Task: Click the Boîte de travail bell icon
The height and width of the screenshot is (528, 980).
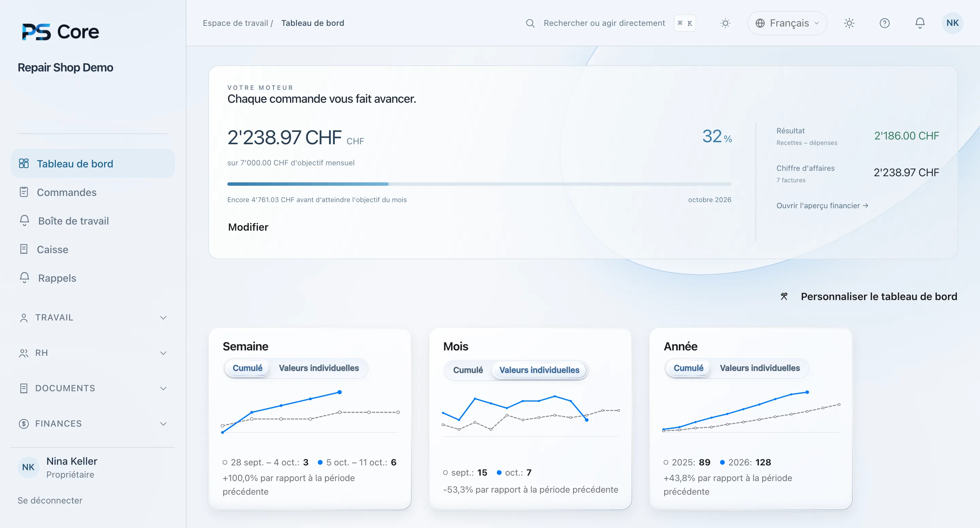Action: tap(24, 221)
